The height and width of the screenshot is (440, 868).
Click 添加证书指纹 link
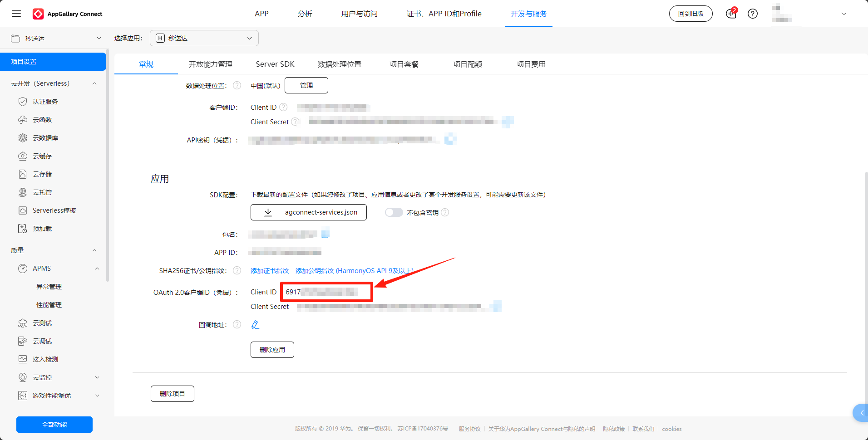270,271
